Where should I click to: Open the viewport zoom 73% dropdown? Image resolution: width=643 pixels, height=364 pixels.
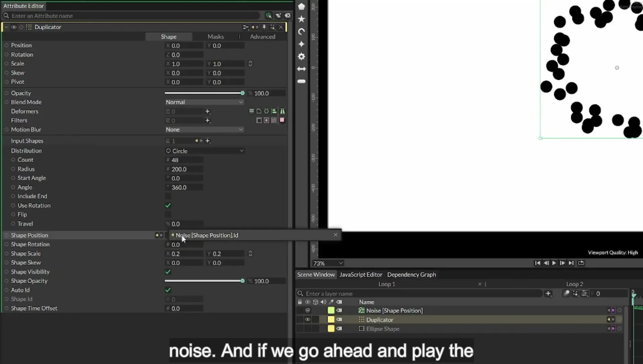pos(328,263)
